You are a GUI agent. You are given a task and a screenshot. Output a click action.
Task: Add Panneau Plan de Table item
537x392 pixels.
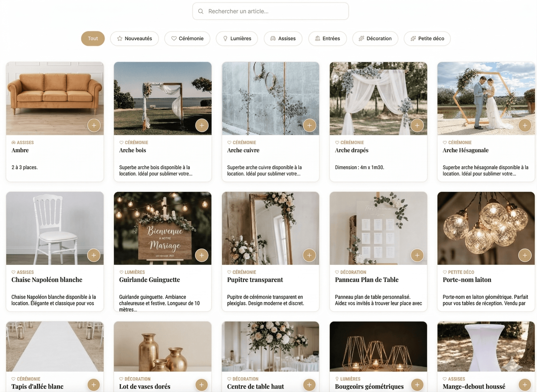(417, 255)
